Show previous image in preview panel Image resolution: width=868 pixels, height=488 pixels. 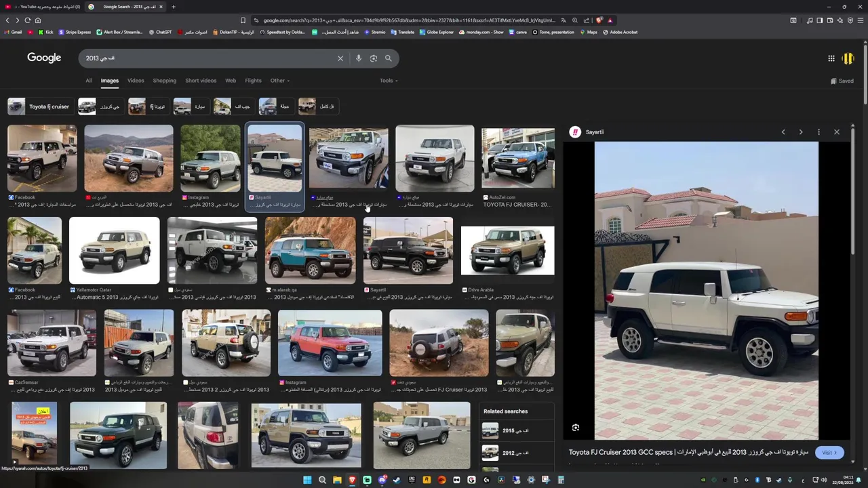(783, 132)
